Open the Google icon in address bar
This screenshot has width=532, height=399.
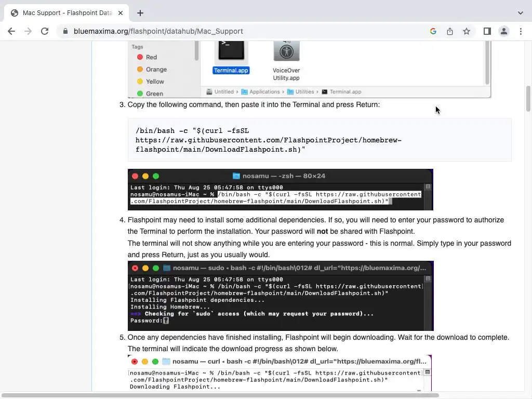pyautogui.click(x=433, y=31)
